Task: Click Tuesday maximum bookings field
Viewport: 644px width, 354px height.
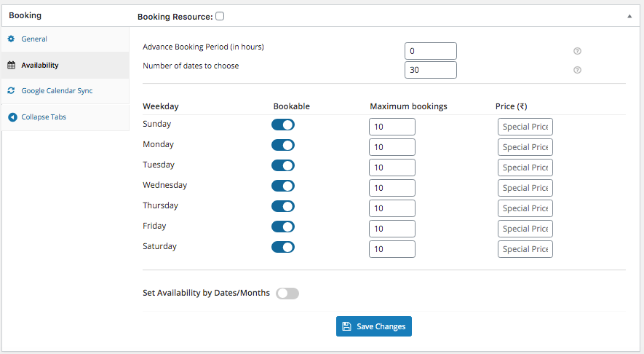Action: [391, 168]
